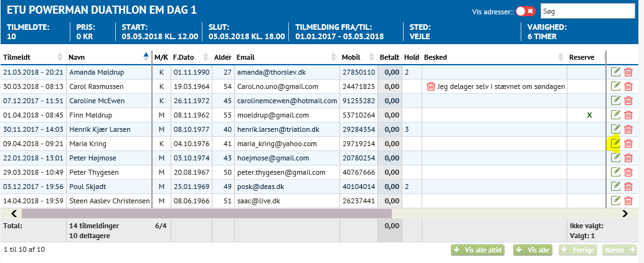Edit Maria Kring's registration
Viewport: 644px width, 263px height.
tap(615, 143)
